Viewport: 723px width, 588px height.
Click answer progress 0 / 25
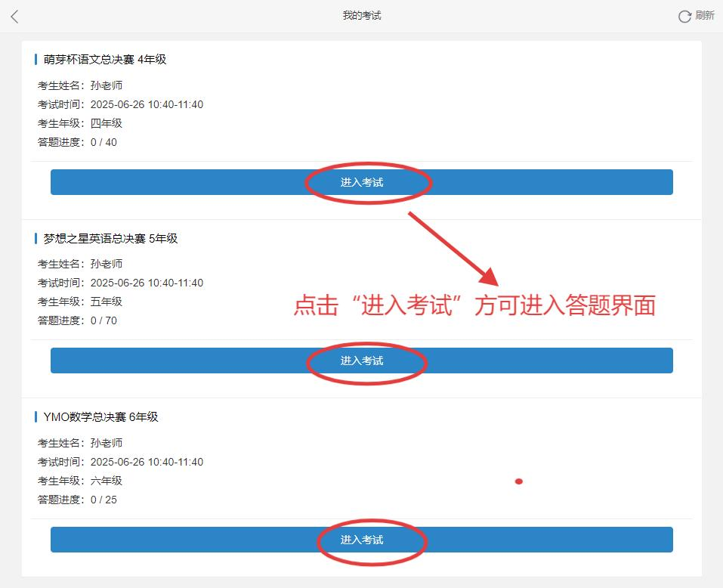77,500
